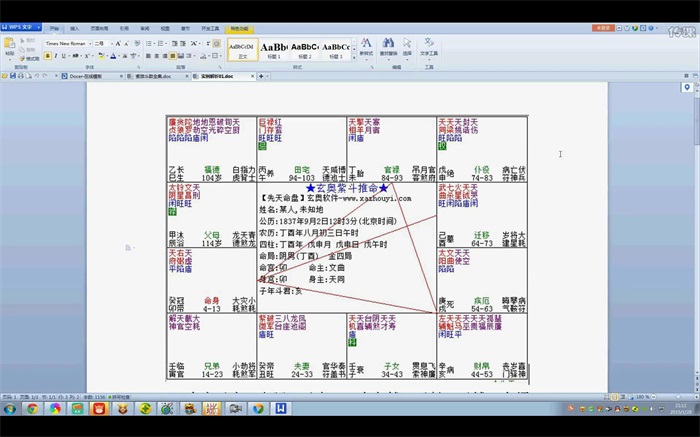The image size is (700, 437).
Task: Switch to Docer online templates document tab
Action: 92,76
